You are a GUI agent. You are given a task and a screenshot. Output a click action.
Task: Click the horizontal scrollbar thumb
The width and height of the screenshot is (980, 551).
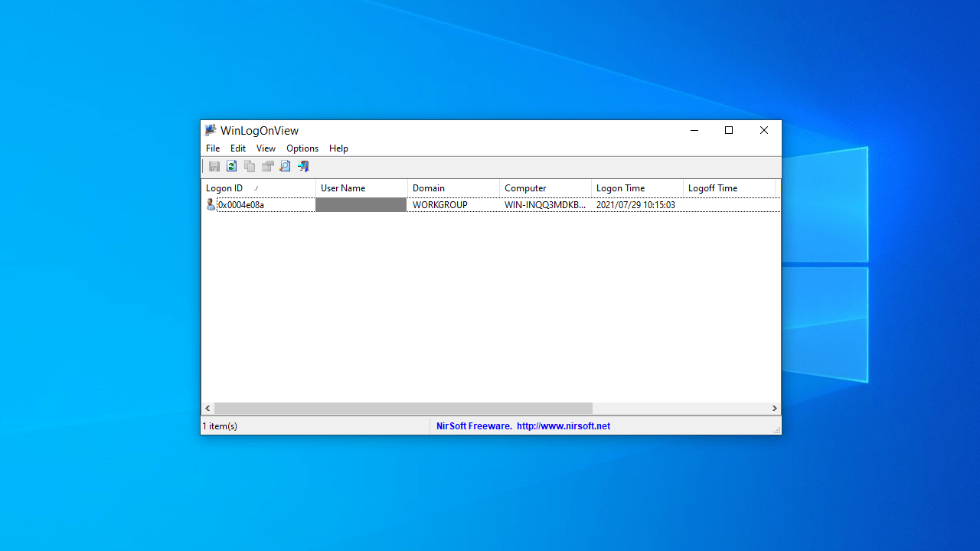pos(403,409)
